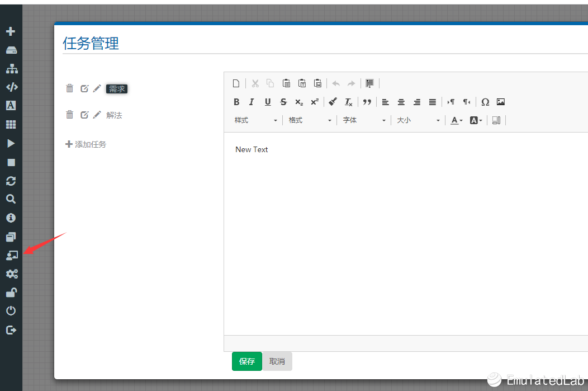Click the show blocks editor icon
Image resolution: width=588 pixels, height=391 pixels.
pos(496,120)
